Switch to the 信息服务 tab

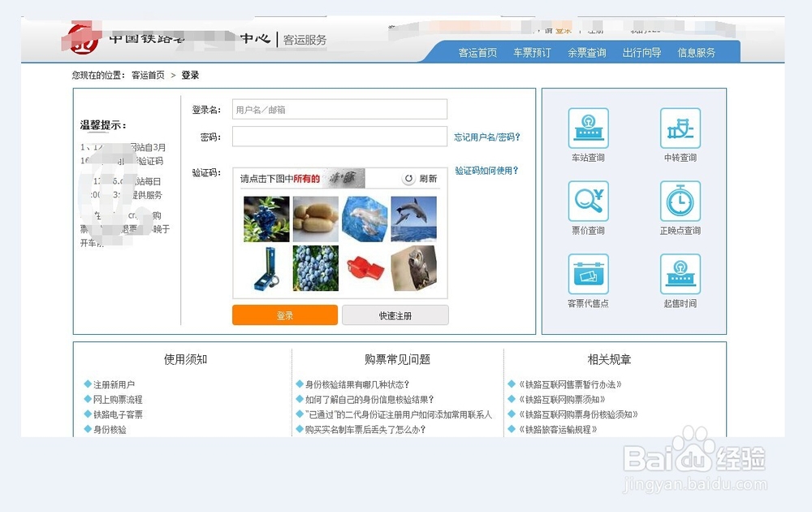(x=695, y=51)
